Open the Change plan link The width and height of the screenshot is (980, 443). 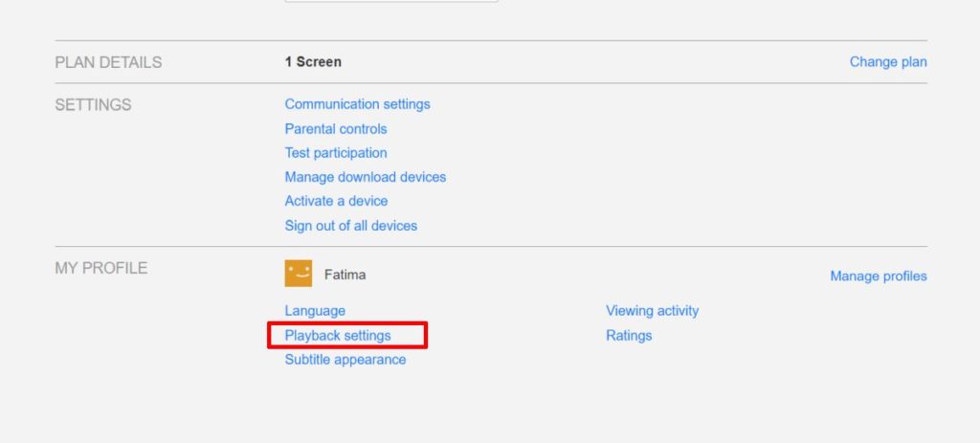pos(888,62)
